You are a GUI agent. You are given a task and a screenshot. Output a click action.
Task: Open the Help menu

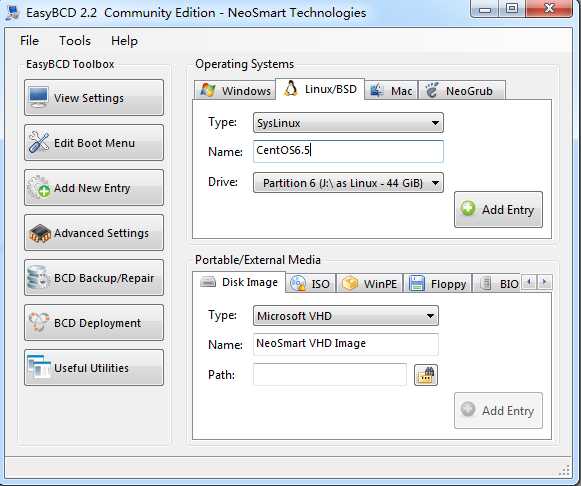tap(124, 41)
